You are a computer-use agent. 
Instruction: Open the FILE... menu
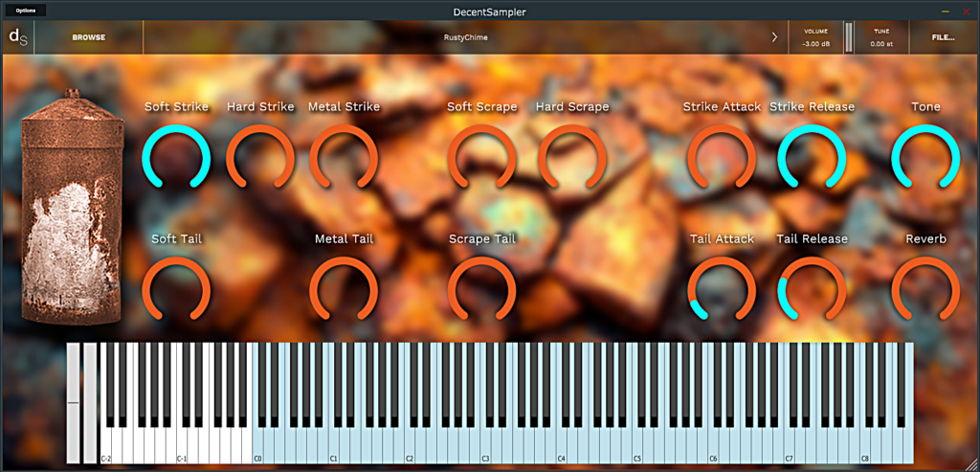tap(943, 37)
